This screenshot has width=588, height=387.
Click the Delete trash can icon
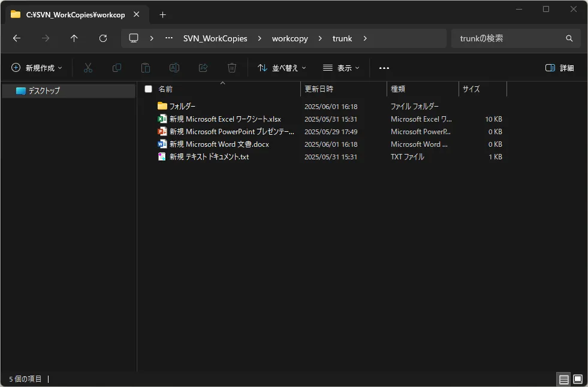click(x=232, y=68)
